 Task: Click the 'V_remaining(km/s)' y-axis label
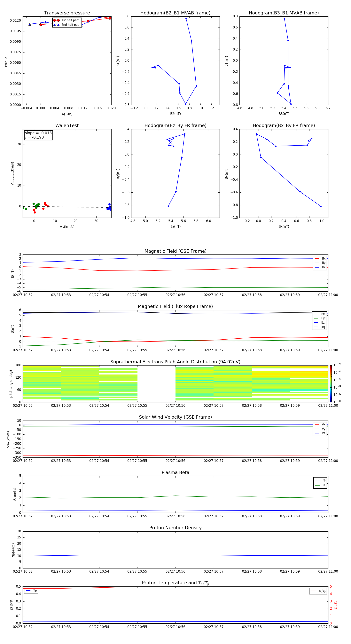pos(12,174)
